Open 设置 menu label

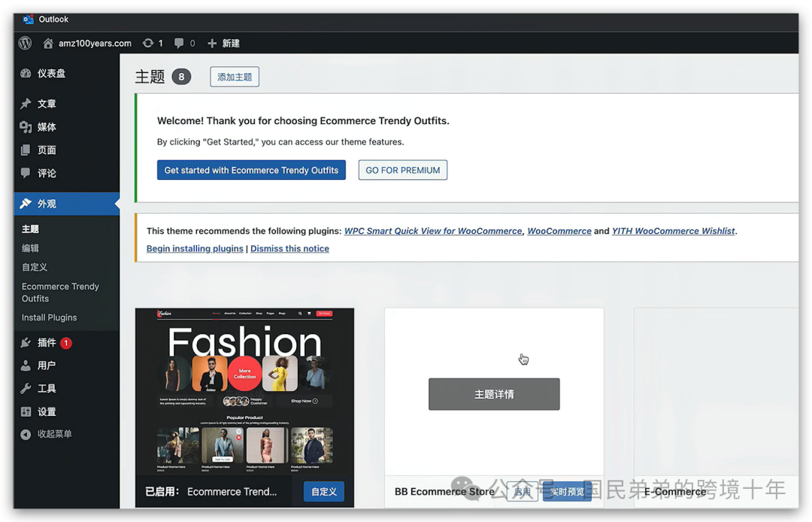(x=47, y=411)
